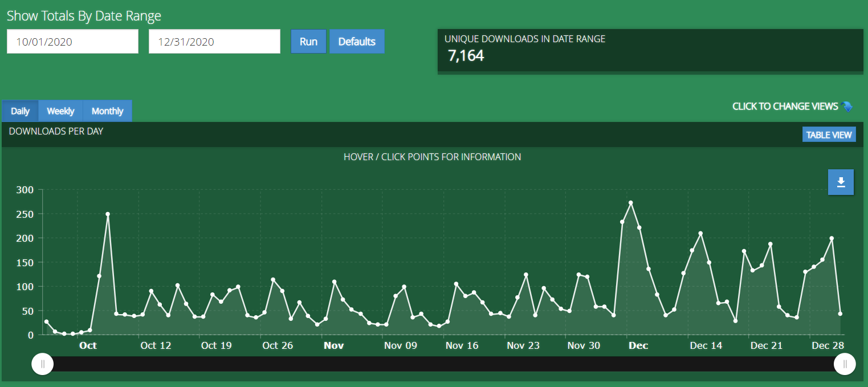Select the highest data point in early December

(x=631, y=203)
